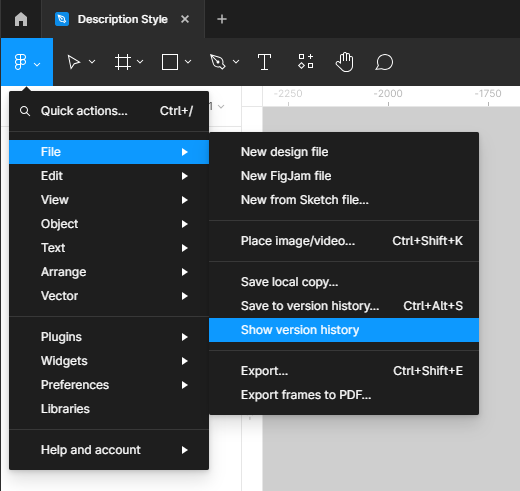Open the File submenu

click(x=109, y=152)
